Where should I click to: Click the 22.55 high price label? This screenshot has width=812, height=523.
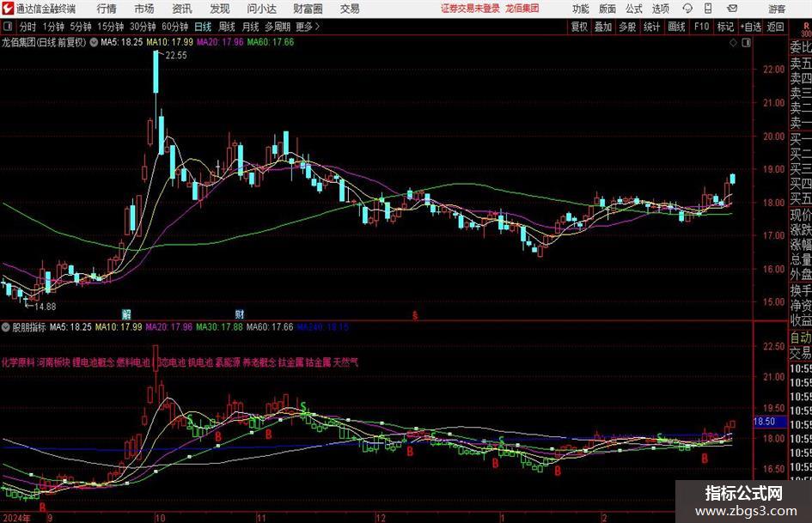coord(176,56)
